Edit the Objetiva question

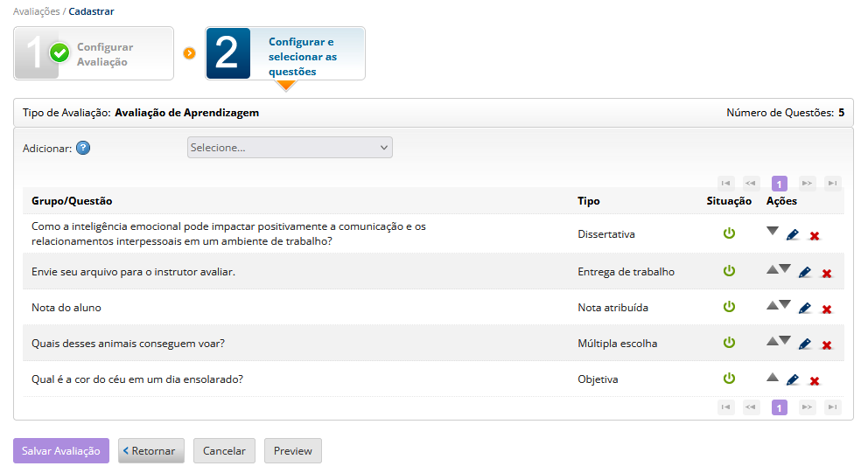[792, 380]
